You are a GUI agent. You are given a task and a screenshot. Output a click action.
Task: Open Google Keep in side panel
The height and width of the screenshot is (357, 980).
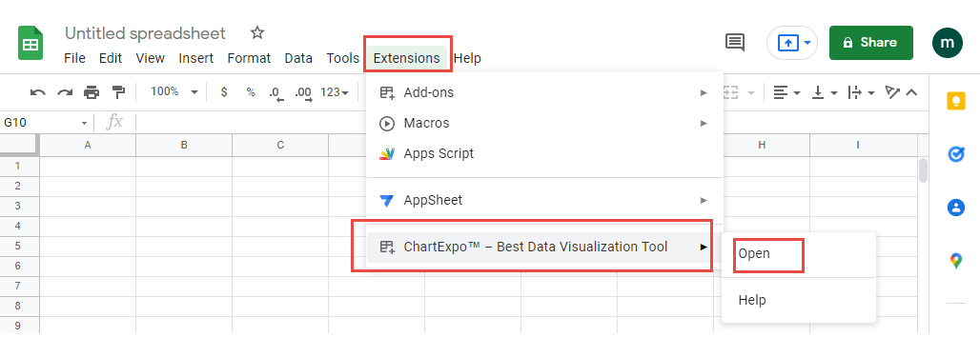point(955,101)
